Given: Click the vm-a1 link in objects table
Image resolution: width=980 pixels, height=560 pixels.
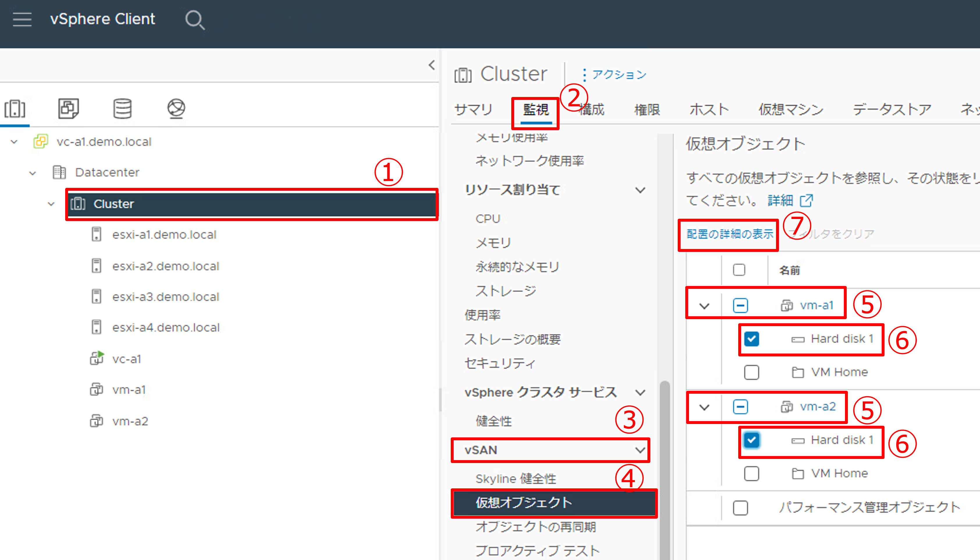Looking at the screenshot, I should (x=817, y=305).
